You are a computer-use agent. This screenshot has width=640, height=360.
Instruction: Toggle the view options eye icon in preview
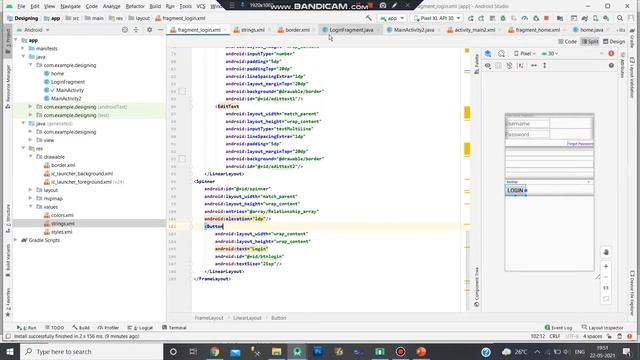click(x=488, y=65)
